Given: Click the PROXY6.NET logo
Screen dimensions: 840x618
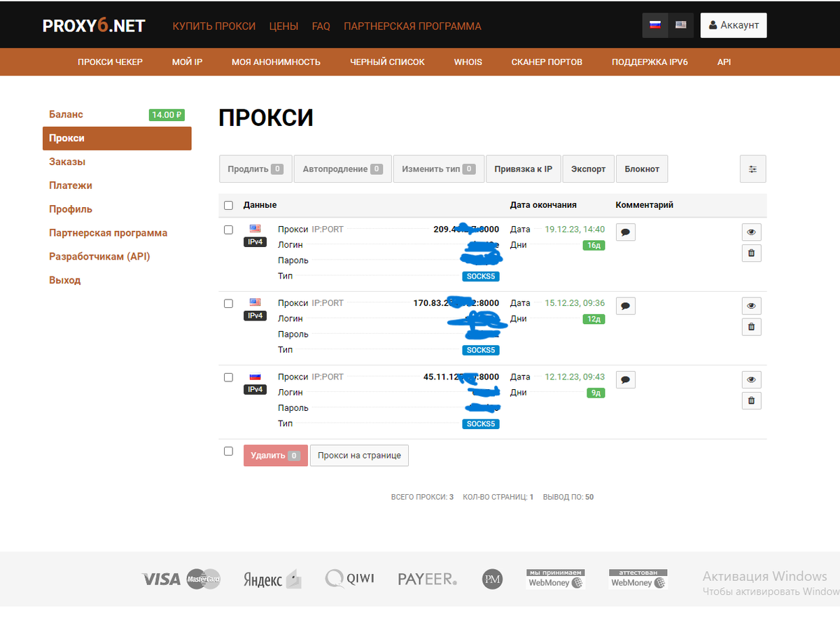Looking at the screenshot, I should pos(94,26).
